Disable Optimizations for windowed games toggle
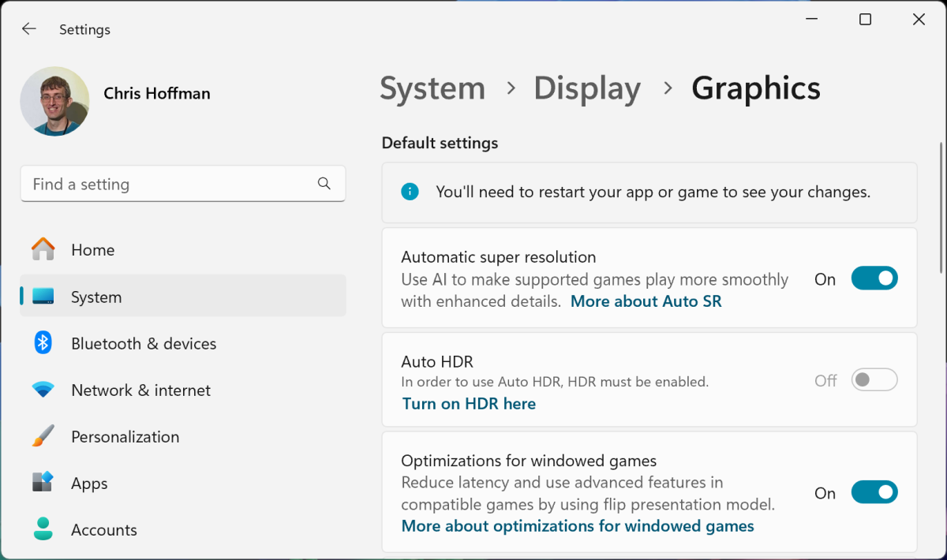This screenshot has height=560, width=947. click(x=874, y=492)
